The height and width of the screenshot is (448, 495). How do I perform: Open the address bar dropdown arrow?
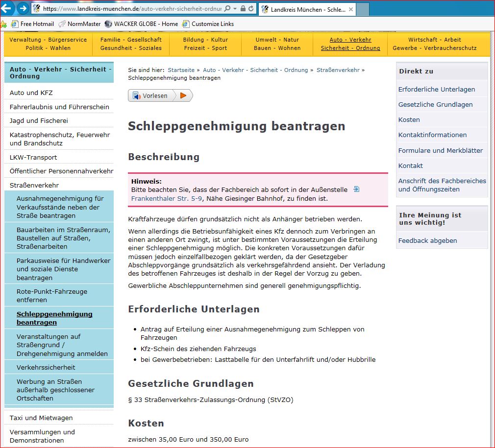[235, 9]
